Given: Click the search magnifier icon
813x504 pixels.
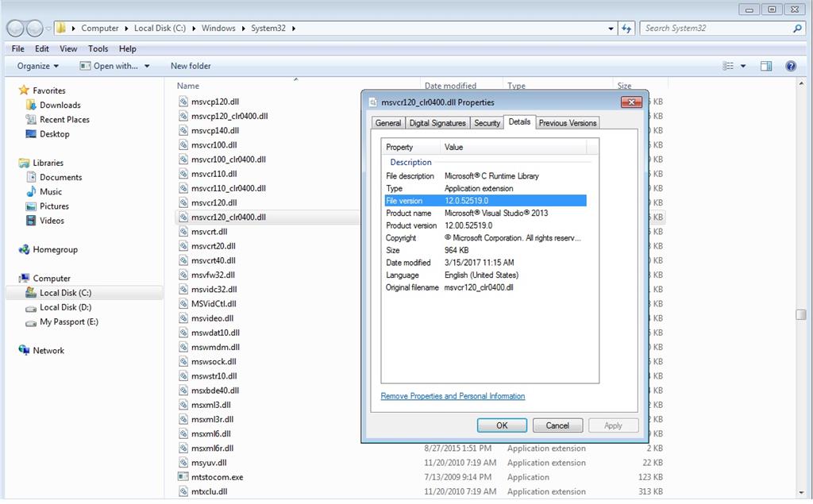Looking at the screenshot, I should tap(797, 29).
